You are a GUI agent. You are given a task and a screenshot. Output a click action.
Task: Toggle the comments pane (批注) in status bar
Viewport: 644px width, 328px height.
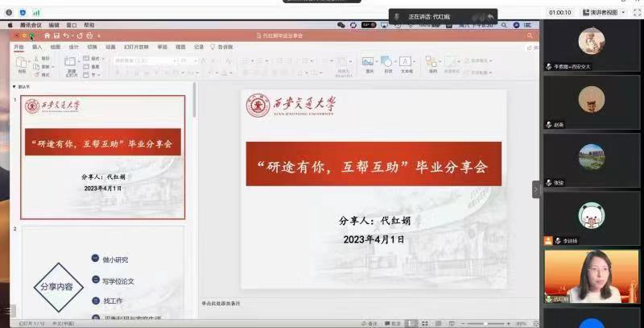click(393, 324)
